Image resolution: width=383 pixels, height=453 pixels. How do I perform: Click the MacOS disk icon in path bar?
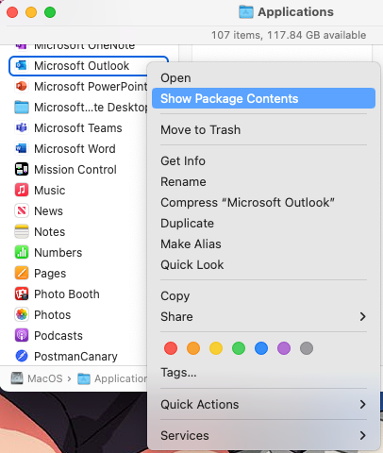[17, 378]
